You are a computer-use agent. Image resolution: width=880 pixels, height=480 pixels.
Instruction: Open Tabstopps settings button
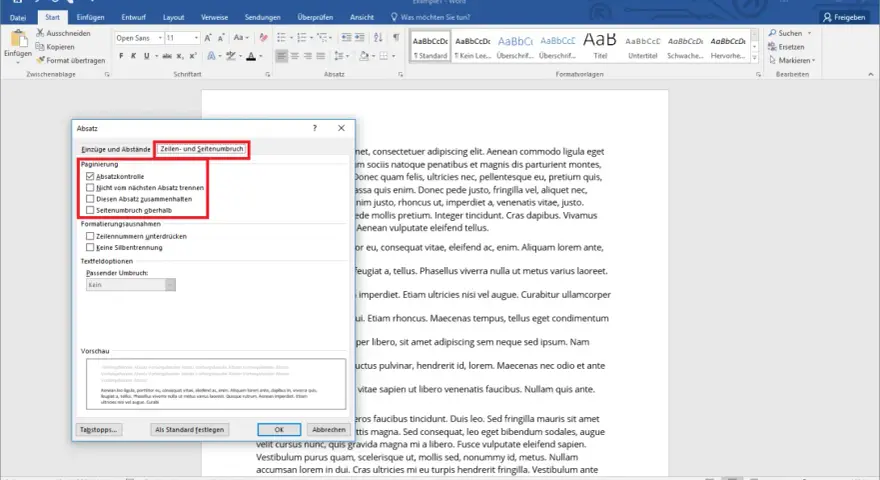(98, 429)
